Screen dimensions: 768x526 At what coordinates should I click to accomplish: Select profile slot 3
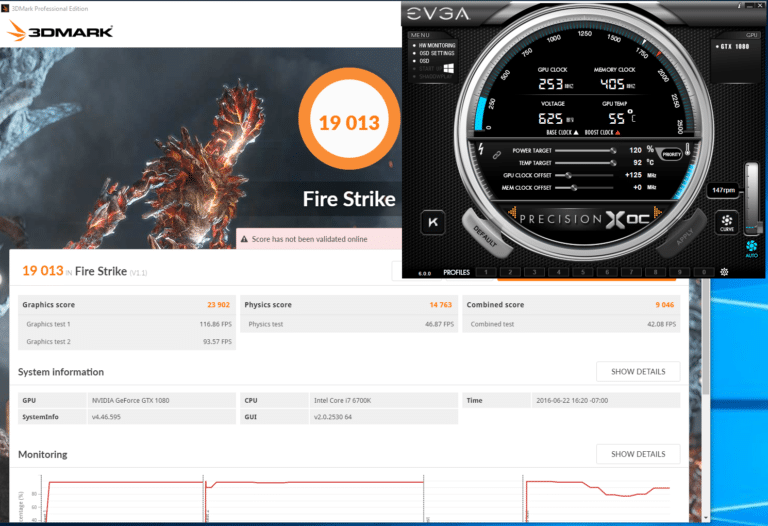pos(534,272)
